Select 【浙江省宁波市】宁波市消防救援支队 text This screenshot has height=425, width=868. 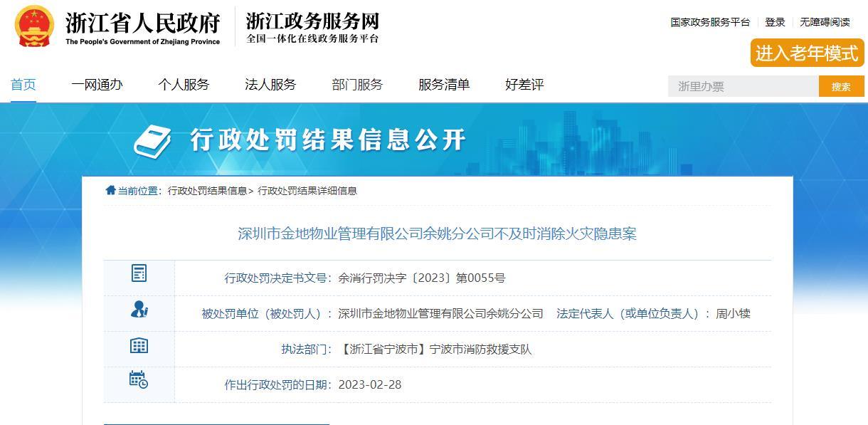435,350
